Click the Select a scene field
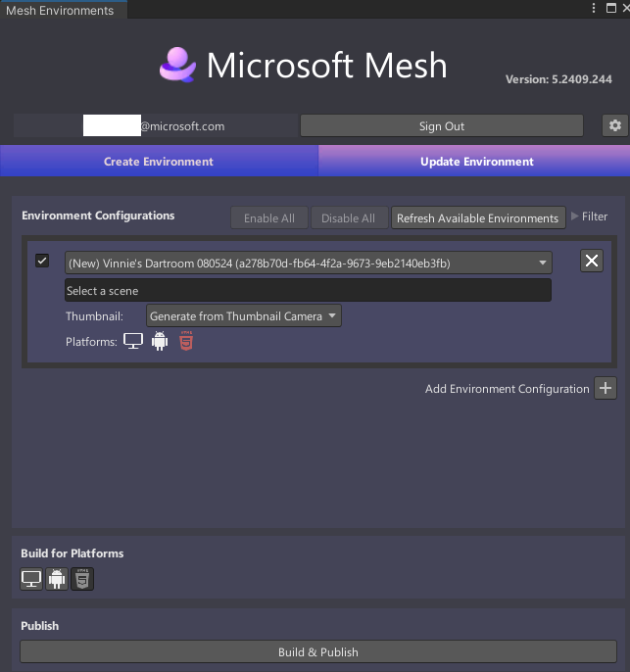Screen dimensions: 630x672 point(308,290)
